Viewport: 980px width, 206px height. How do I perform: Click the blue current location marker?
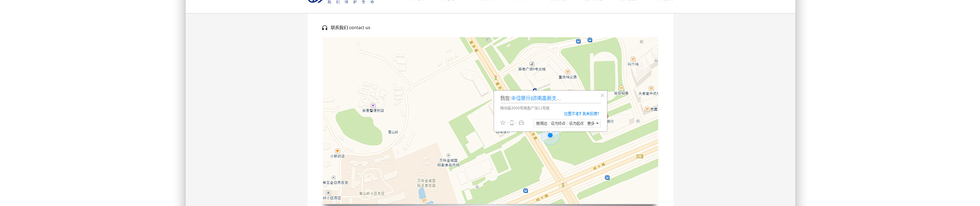pyautogui.click(x=550, y=135)
